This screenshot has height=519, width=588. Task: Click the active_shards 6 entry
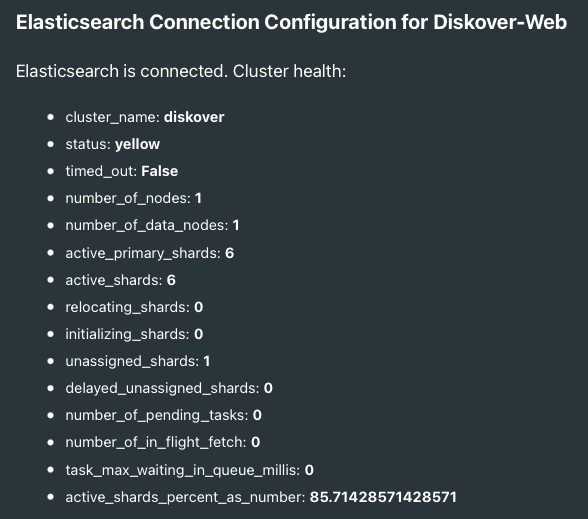(x=120, y=280)
